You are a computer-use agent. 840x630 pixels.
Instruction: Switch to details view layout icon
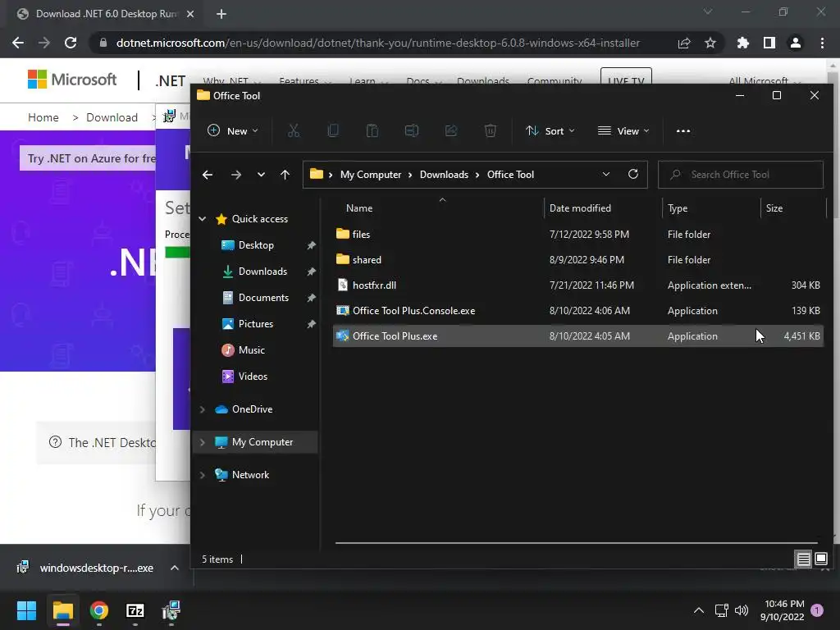click(803, 559)
